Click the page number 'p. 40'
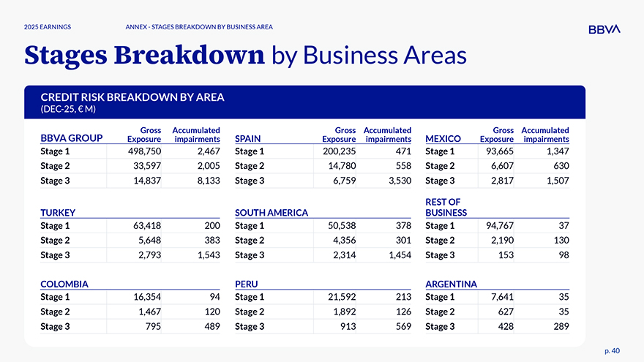The height and width of the screenshot is (362, 644). click(612, 351)
